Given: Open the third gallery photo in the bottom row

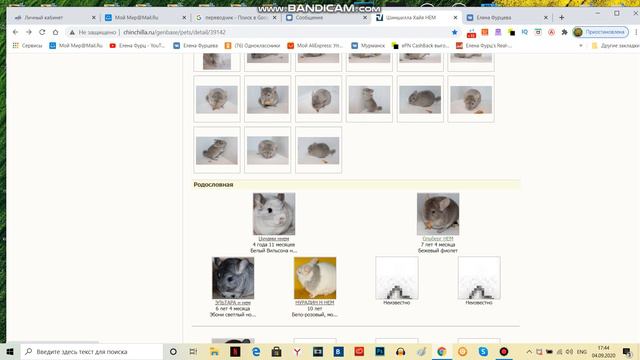Looking at the screenshot, I should point(318,150).
